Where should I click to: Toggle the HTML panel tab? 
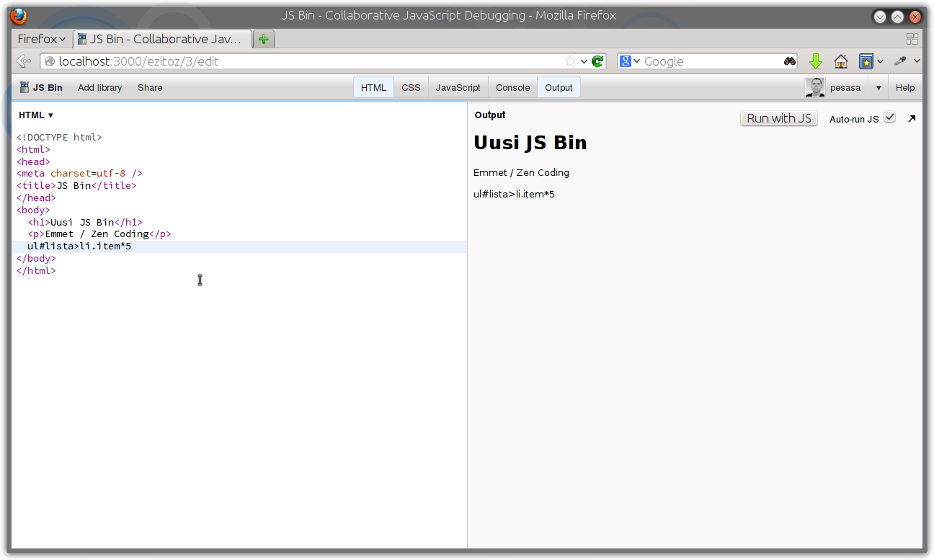(373, 88)
